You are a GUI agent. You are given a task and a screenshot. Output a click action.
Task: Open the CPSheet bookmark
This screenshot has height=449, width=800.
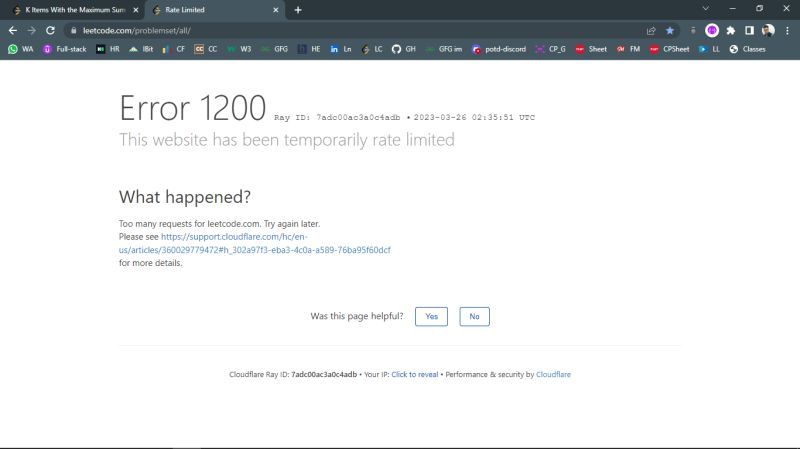pos(669,49)
